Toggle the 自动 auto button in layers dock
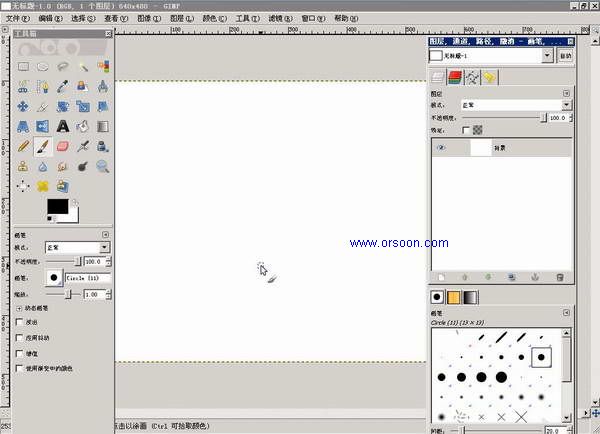This screenshot has height=434, width=600. click(565, 56)
